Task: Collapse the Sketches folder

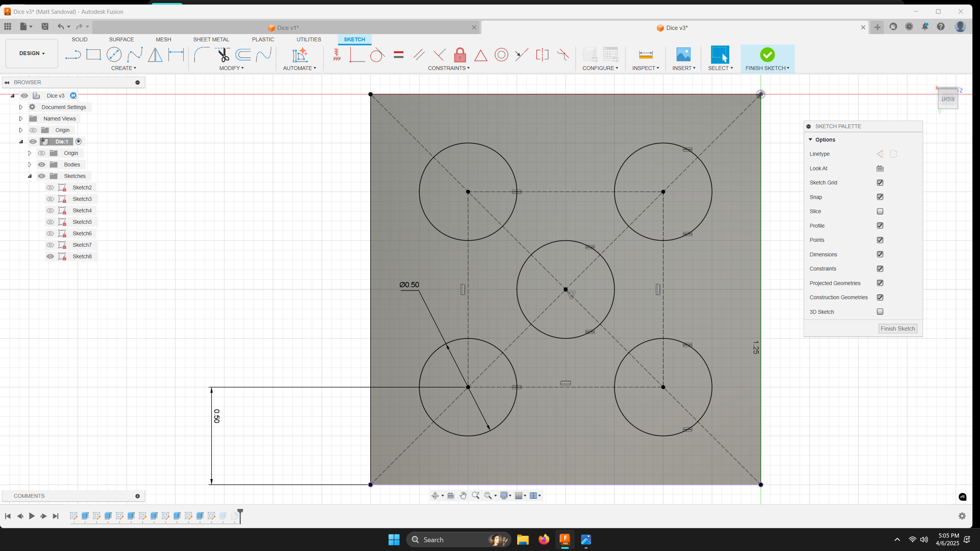Action: point(30,176)
